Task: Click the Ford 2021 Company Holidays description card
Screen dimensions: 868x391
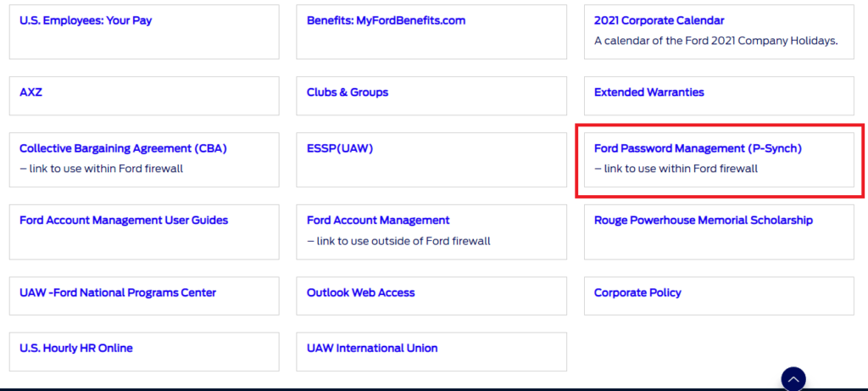Action: point(719,32)
